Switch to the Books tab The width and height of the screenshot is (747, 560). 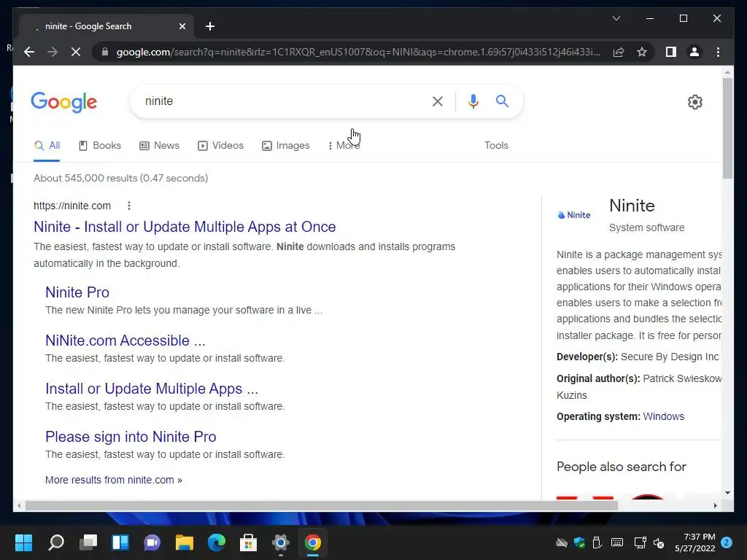coord(99,146)
